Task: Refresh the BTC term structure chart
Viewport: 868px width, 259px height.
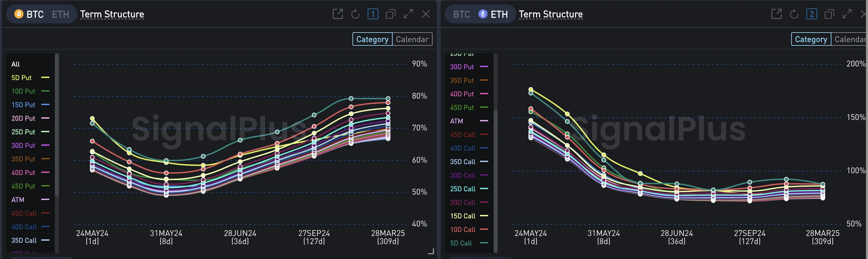Action: tap(355, 14)
